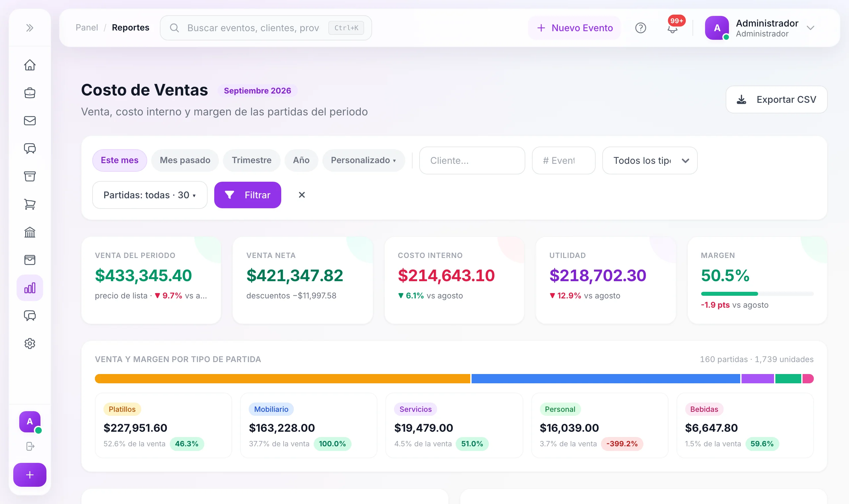Click the Servicios category tag
This screenshot has width=849, height=504.
click(415, 409)
